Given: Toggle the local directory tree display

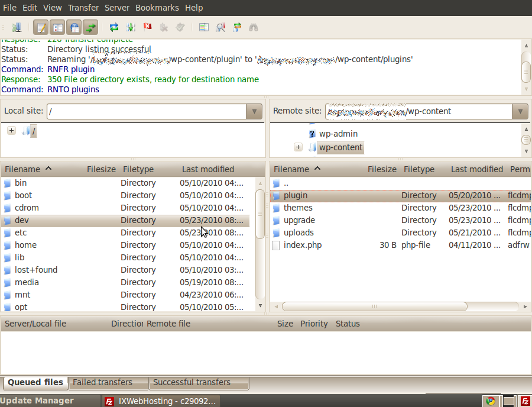Looking at the screenshot, I should coord(58,27).
